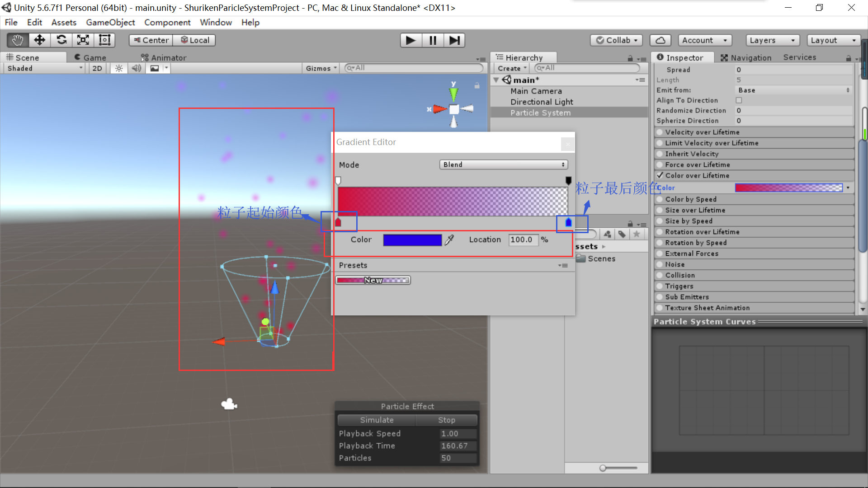Viewport: 868px width, 488px height.
Task: Click the New preset button in Gradient Editor
Action: pyautogui.click(x=373, y=279)
